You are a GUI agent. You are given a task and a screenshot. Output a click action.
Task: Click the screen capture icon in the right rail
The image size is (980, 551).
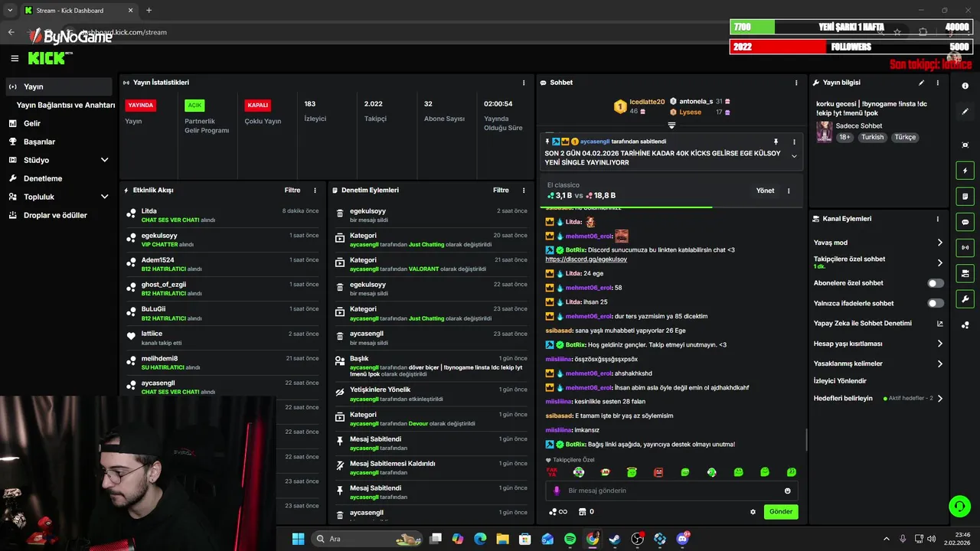[965, 145]
